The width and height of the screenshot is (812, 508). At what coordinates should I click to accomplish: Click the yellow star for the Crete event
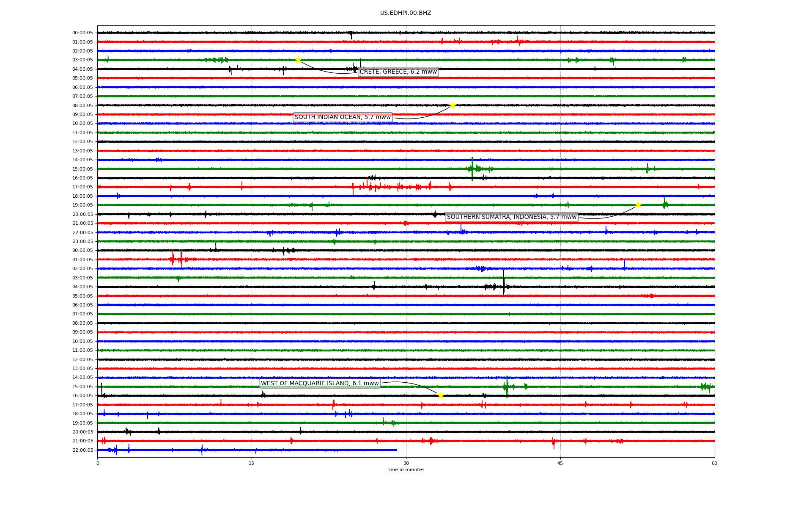click(298, 60)
